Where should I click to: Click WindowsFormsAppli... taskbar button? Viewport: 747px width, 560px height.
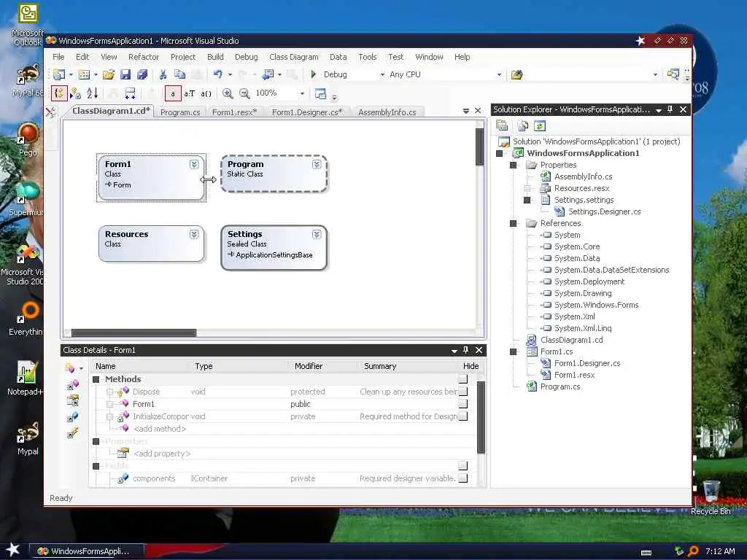tap(87, 551)
